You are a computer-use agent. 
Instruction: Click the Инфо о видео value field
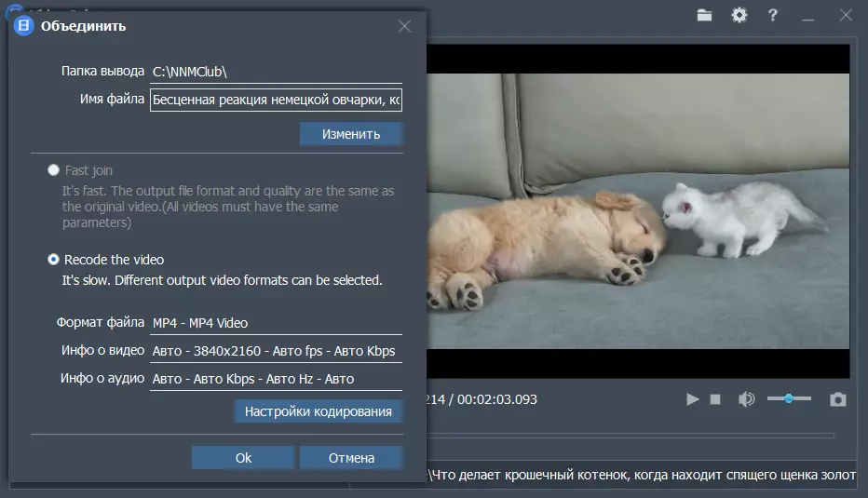point(276,351)
